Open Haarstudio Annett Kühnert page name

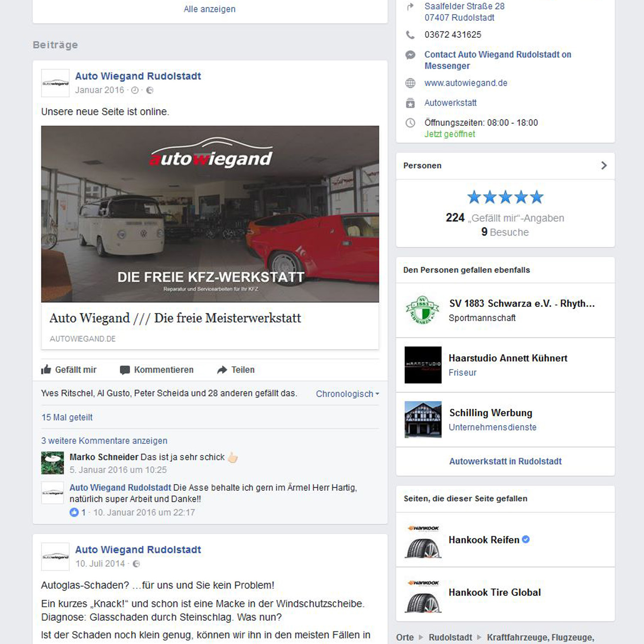(508, 358)
